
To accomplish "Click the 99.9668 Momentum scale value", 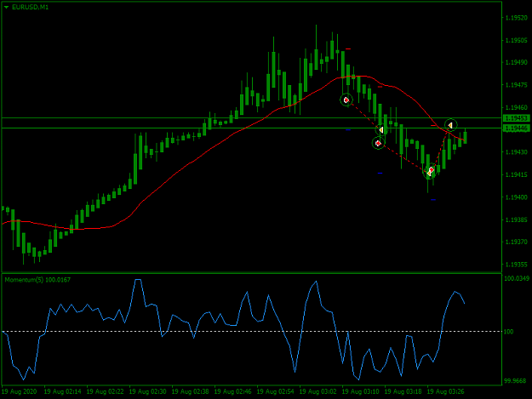I will (x=515, y=381).
